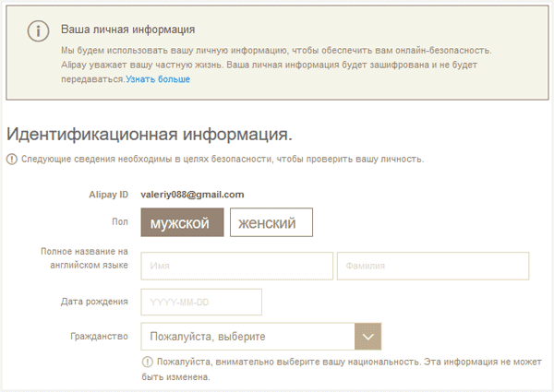Click the Гражданство label
Viewport: 554px width, 392px height.
pyautogui.click(x=100, y=337)
